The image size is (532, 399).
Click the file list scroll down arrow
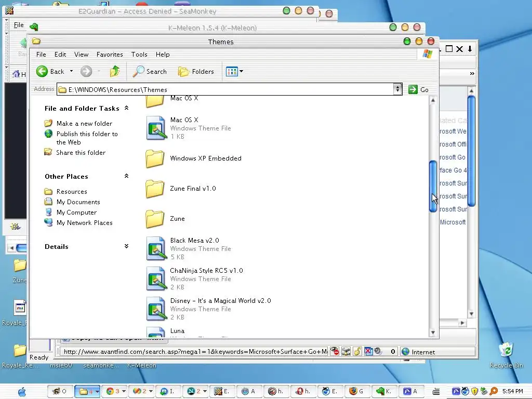[433, 332]
